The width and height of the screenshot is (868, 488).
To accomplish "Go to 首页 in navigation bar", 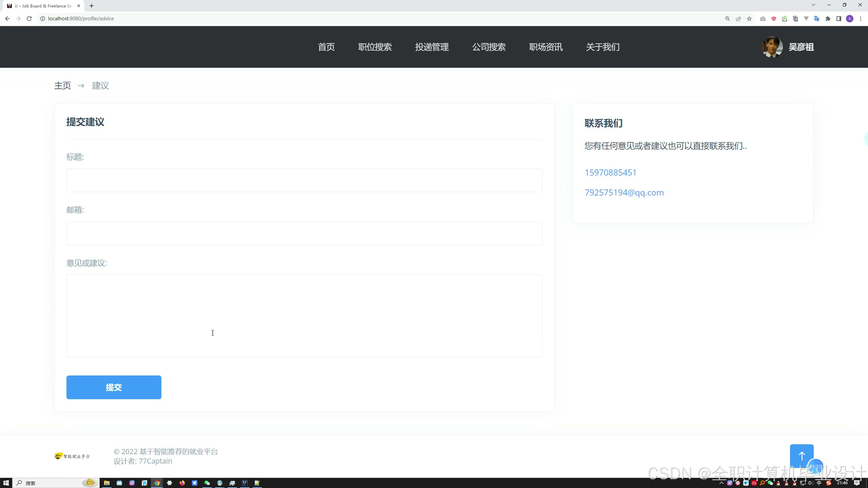I will coord(326,47).
